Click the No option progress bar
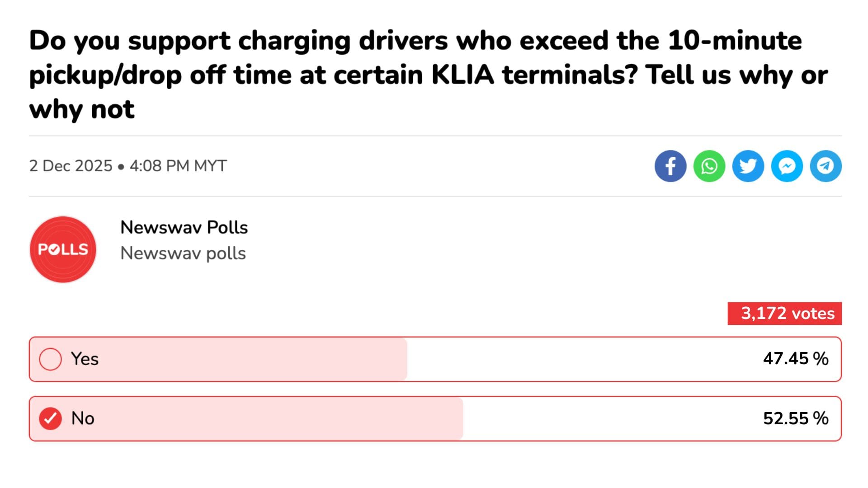The image size is (868, 488). pos(244,418)
